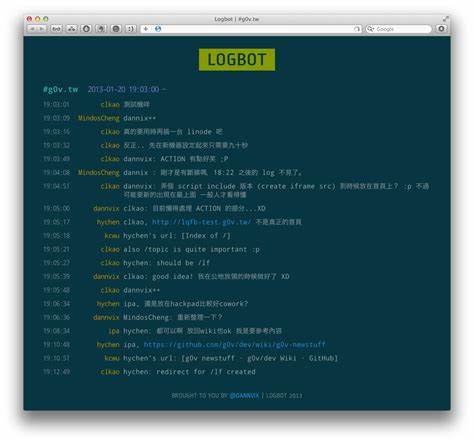Click message 'also /topic is quite important :p'
474x443 pixels.
tap(191, 249)
